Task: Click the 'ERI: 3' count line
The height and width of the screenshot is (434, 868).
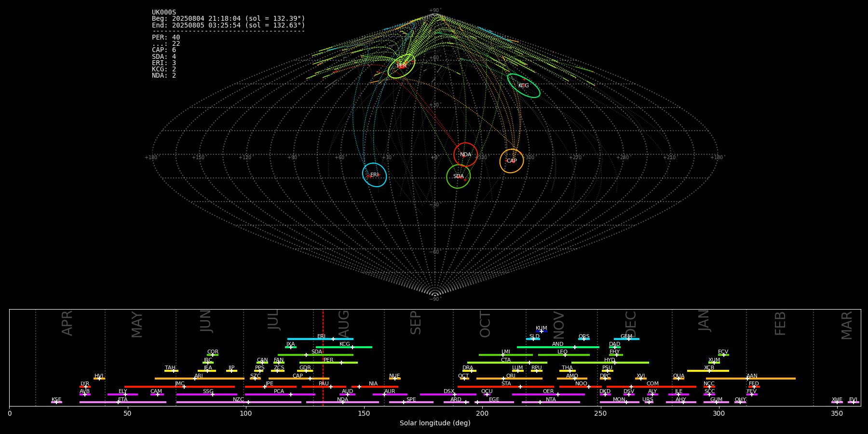Action: click(x=164, y=63)
